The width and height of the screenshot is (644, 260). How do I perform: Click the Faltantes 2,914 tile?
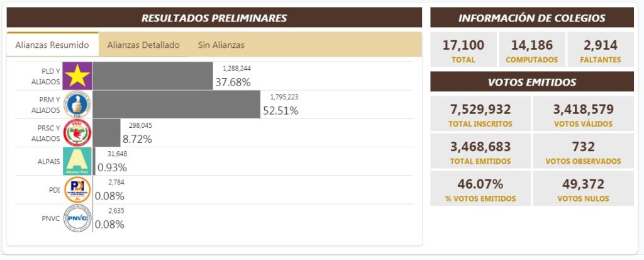(601, 50)
